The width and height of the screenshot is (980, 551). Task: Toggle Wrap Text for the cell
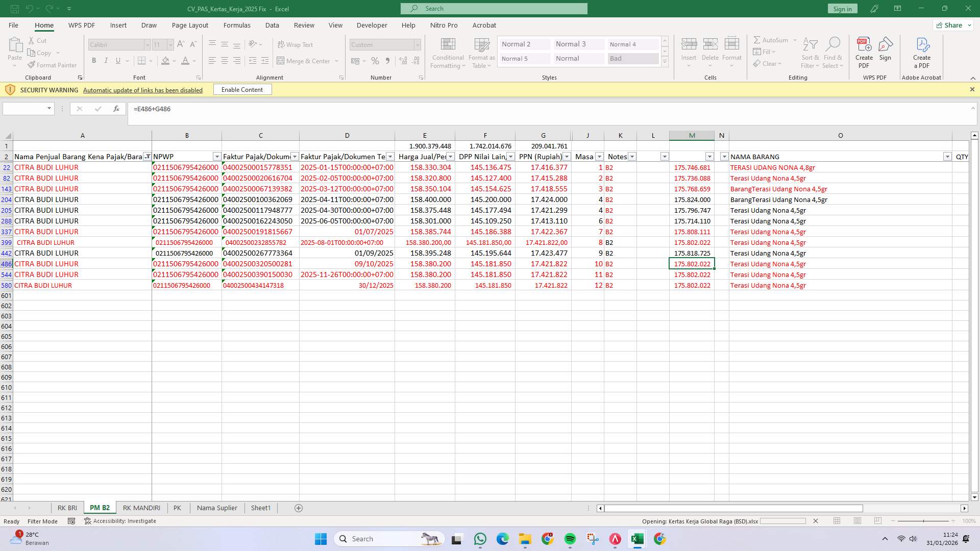point(296,45)
